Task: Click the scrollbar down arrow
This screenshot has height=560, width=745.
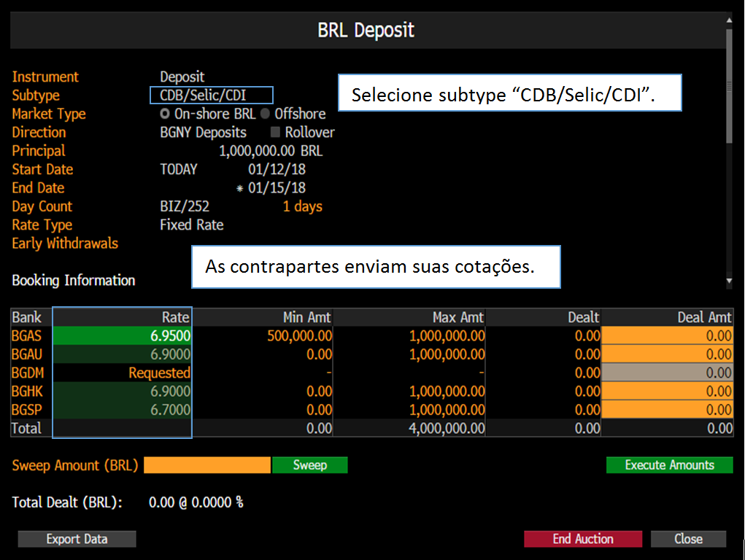Action: pos(728,281)
